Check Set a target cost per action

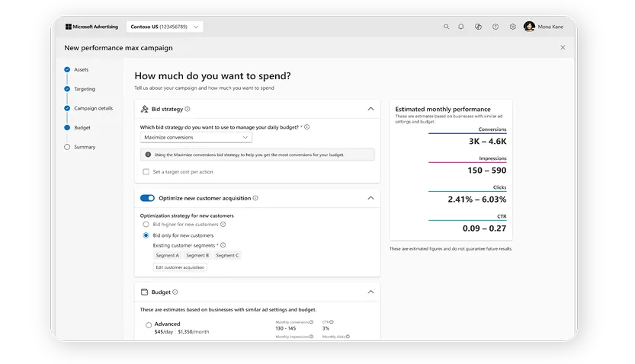click(146, 171)
